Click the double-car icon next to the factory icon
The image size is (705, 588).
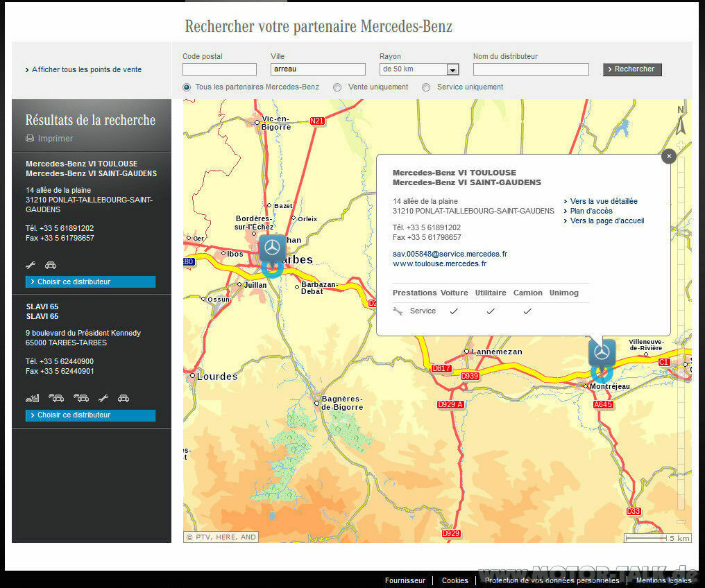(x=56, y=398)
